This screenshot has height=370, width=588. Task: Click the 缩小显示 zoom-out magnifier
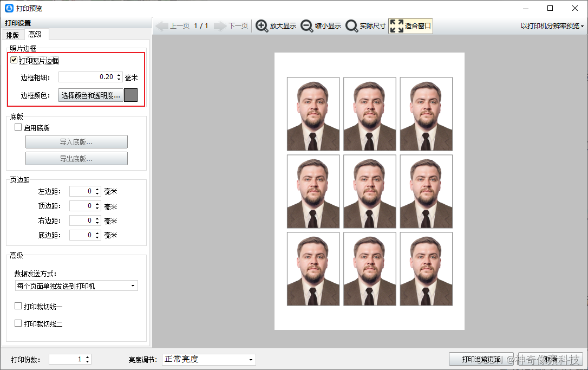pos(307,26)
